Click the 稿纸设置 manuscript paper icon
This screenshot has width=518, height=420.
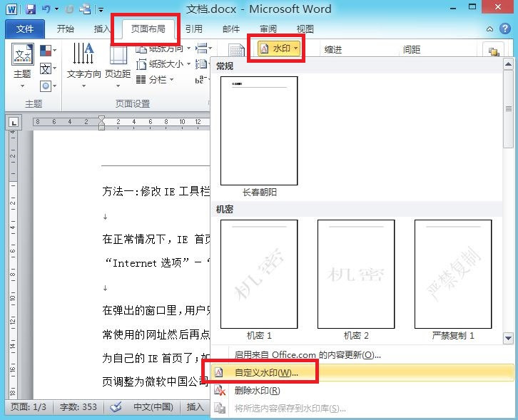pos(237,51)
